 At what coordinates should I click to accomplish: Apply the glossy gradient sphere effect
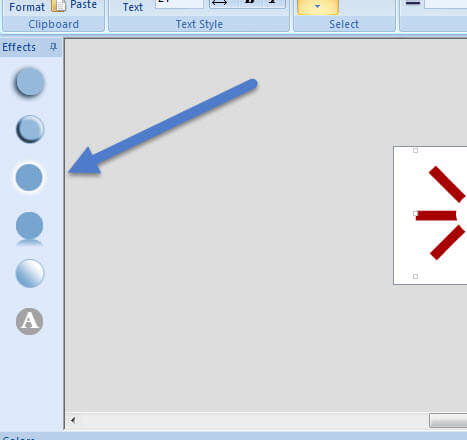(x=30, y=273)
